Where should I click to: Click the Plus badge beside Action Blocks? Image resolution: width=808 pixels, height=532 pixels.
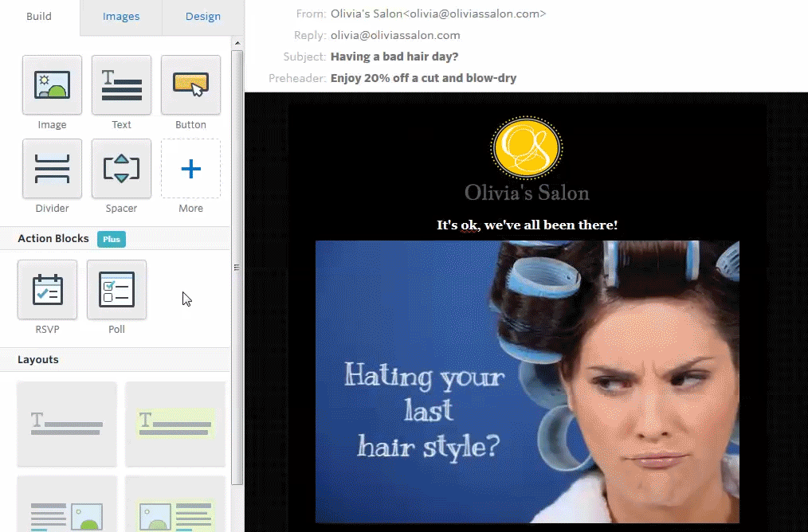[x=112, y=239]
